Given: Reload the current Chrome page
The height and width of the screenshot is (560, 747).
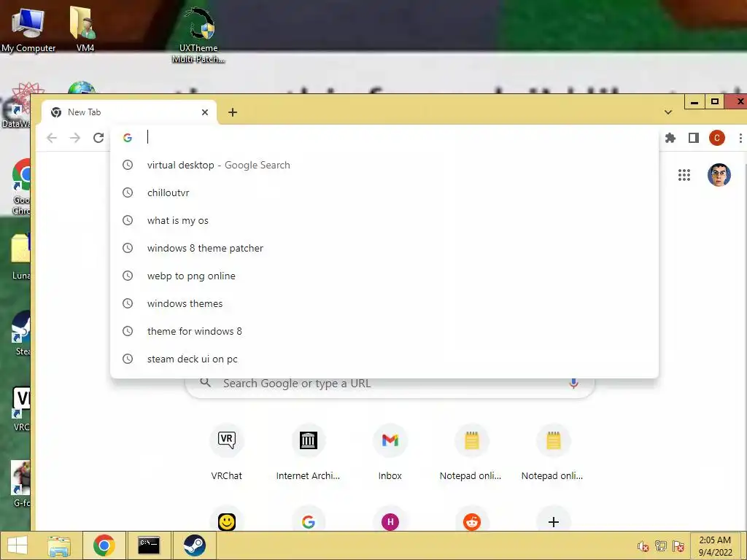Looking at the screenshot, I should (x=98, y=138).
